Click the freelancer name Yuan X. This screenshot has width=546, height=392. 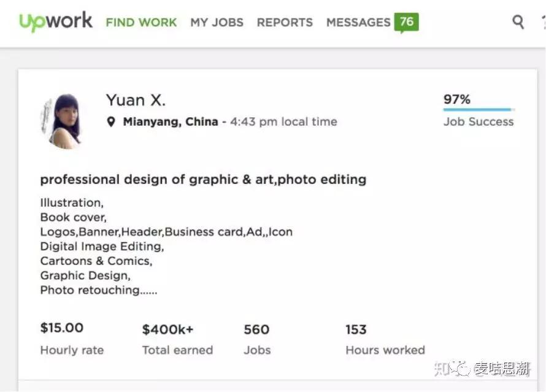click(x=136, y=99)
